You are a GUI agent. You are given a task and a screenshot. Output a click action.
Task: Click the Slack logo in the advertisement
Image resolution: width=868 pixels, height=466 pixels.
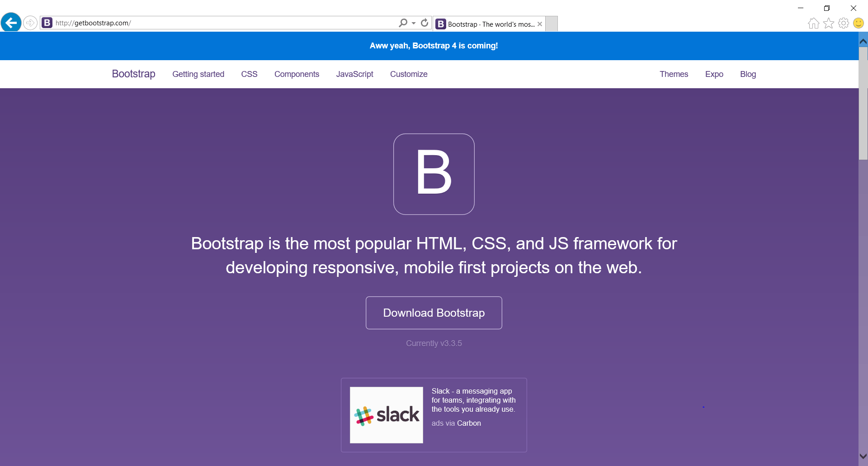pos(386,414)
